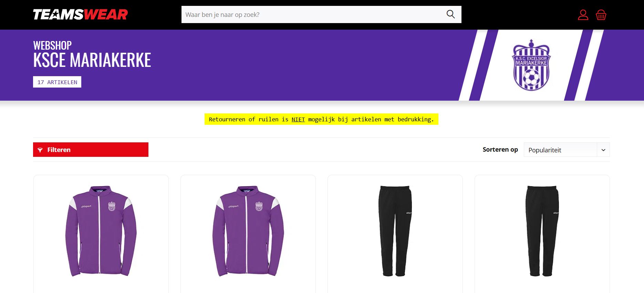Click the KSC Excelsior Mariakerke crest
The height and width of the screenshot is (293, 644).
click(x=531, y=65)
